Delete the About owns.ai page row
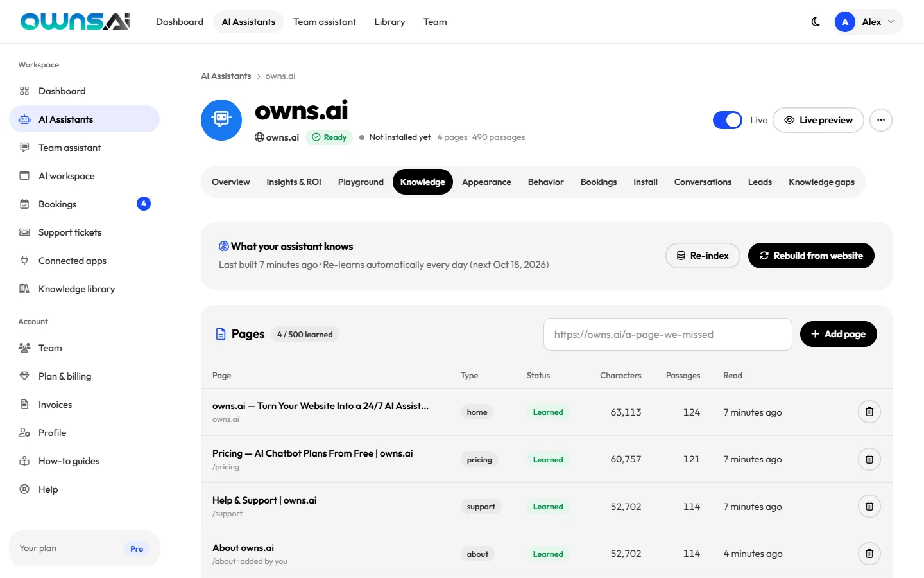The width and height of the screenshot is (924, 578). 869,554
